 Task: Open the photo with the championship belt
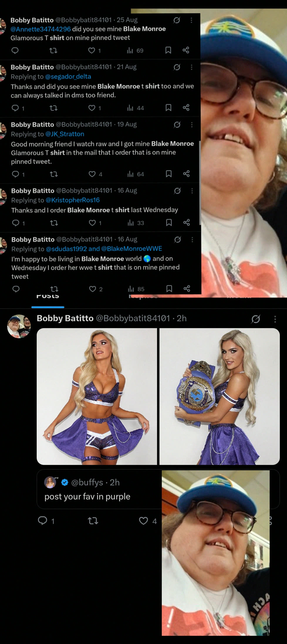pyautogui.click(x=220, y=396)
